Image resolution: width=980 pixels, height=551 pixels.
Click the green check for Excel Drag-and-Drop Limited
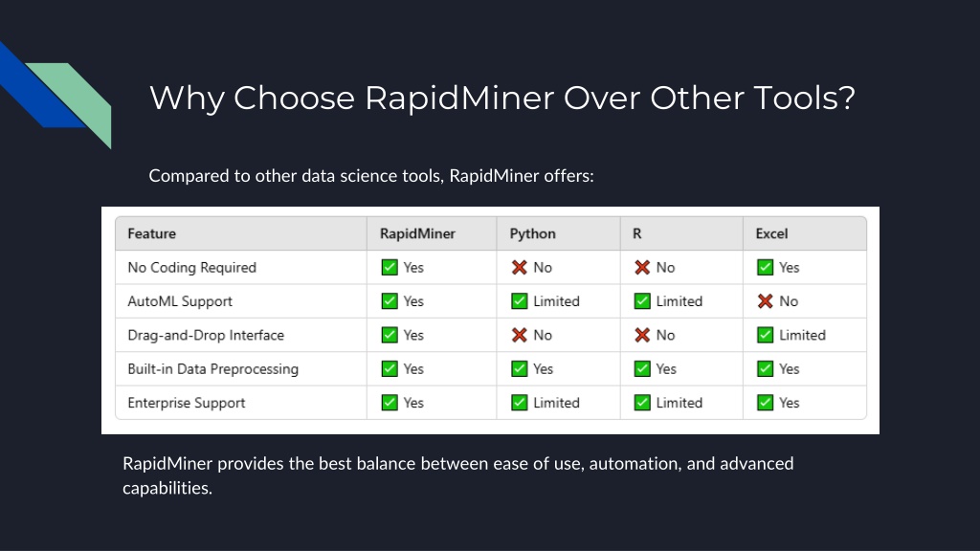click(765, 335)
